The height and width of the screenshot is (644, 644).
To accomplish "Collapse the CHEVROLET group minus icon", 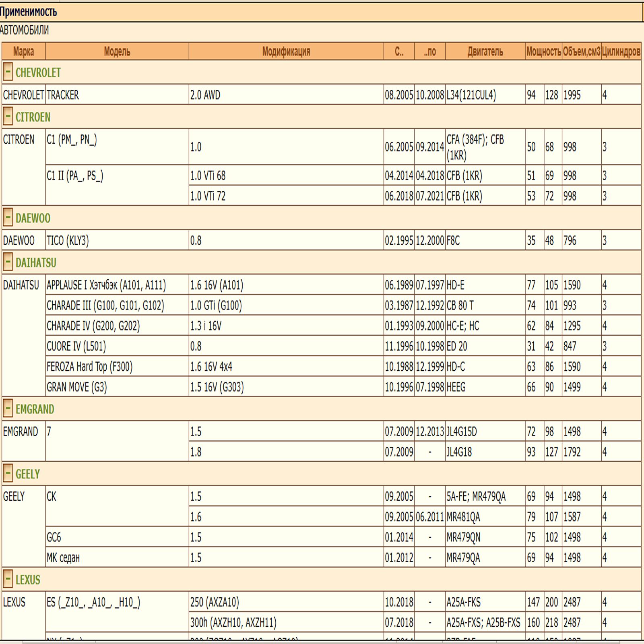I will (x=8, y=72).
